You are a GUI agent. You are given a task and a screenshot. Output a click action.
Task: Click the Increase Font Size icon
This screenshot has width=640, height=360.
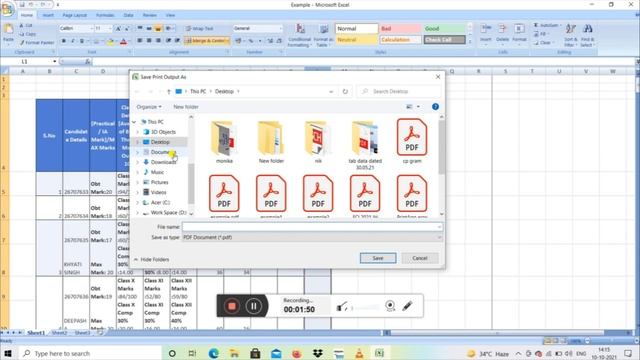(x=118, y=29)
